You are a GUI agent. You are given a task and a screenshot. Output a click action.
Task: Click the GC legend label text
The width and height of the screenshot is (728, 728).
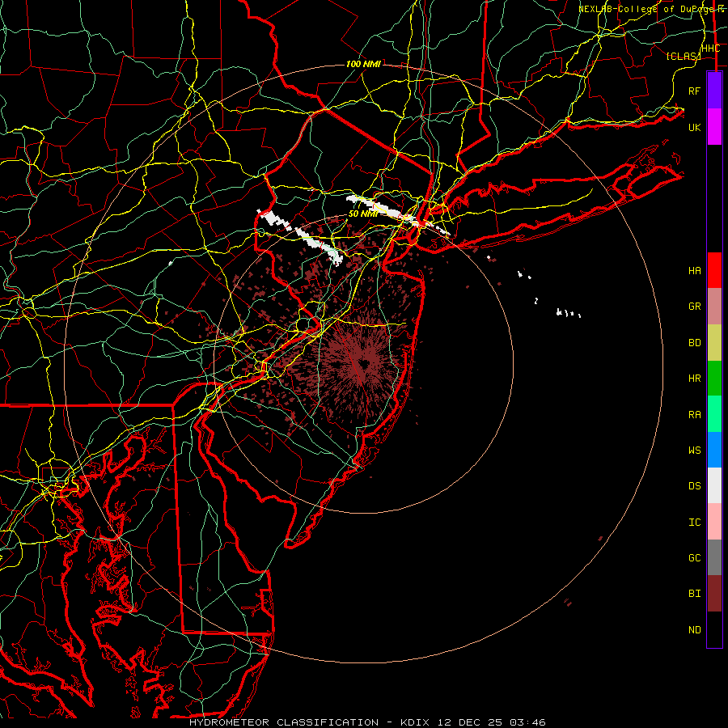pyautogui.click(x=694, y=558)
